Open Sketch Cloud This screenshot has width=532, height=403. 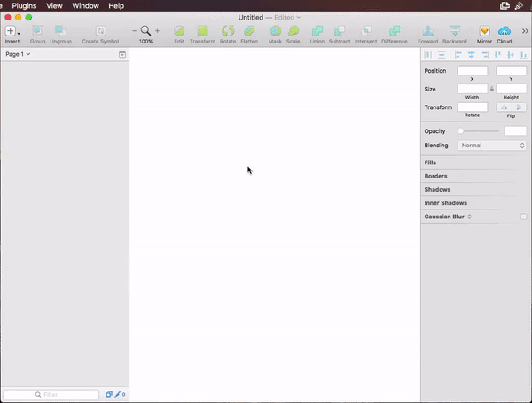(505, 31)
